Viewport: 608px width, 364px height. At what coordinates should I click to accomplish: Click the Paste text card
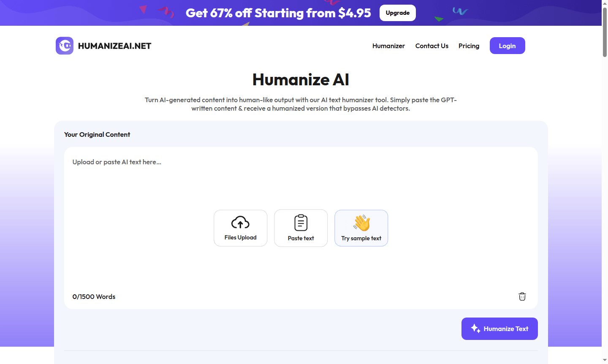[301, 228]
